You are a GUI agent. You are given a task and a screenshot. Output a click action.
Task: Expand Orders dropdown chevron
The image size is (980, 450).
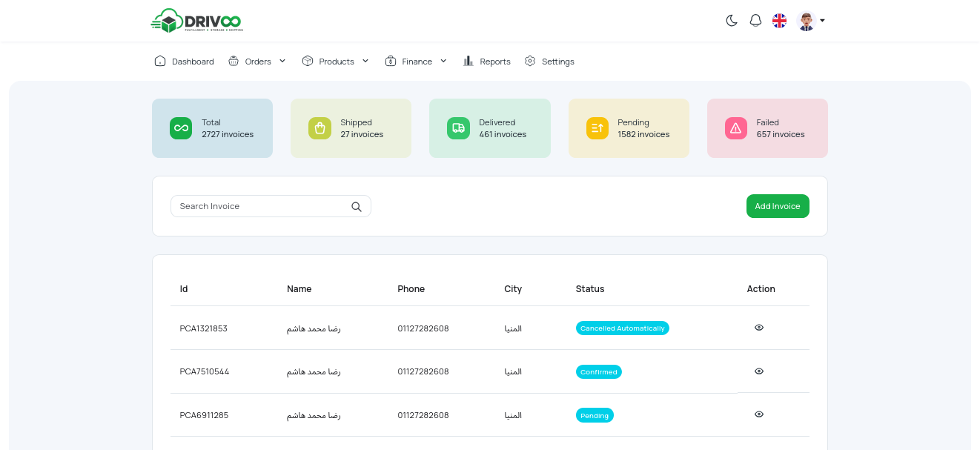point(282,61)
